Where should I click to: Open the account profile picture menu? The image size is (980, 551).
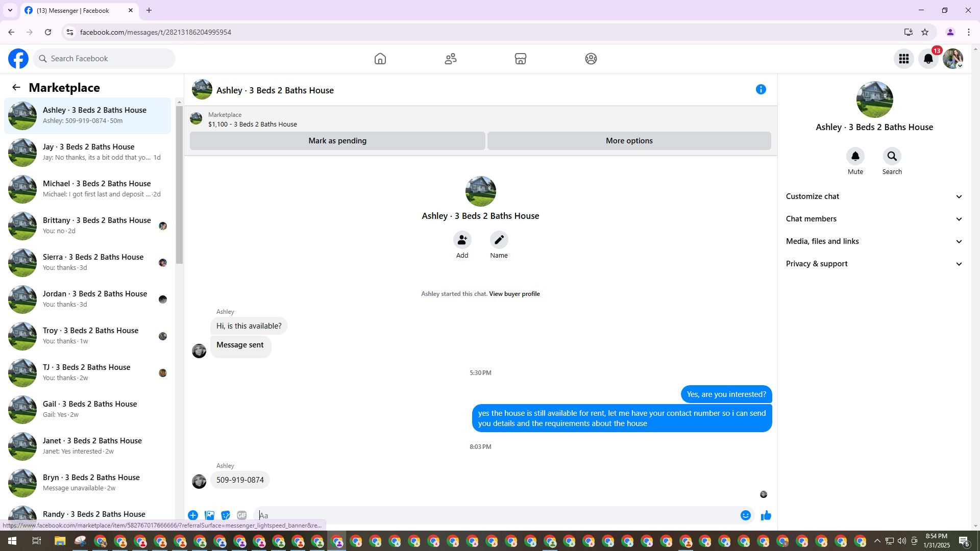(953, 59)
